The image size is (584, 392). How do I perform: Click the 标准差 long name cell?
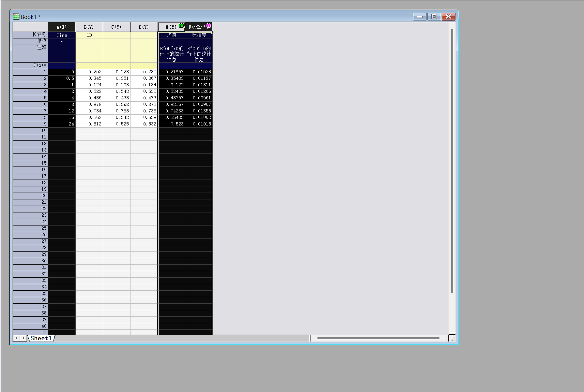[199, 35]
